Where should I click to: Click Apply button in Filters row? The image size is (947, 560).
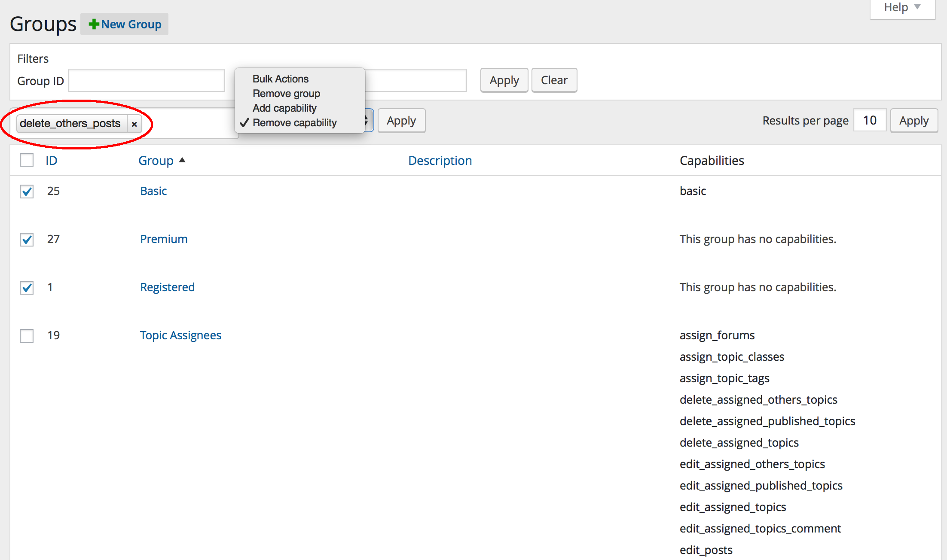pyautogui.click(x=504, y=80)
